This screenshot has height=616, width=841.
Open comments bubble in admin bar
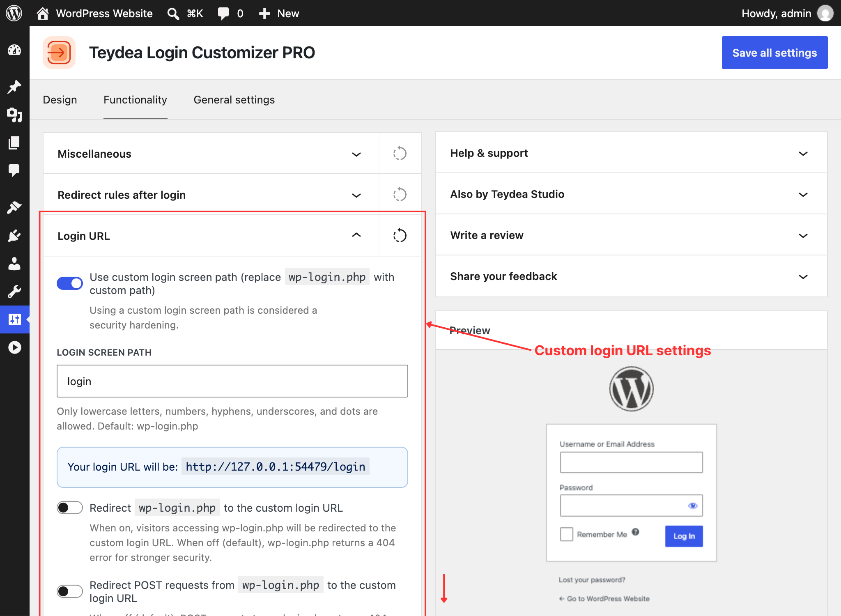(x=223, y=14)
